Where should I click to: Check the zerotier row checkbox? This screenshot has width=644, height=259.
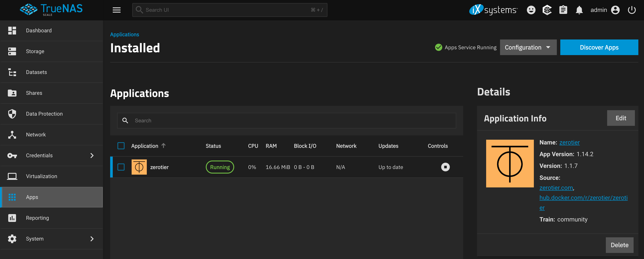pyautogui.click(x=121, y=167)
